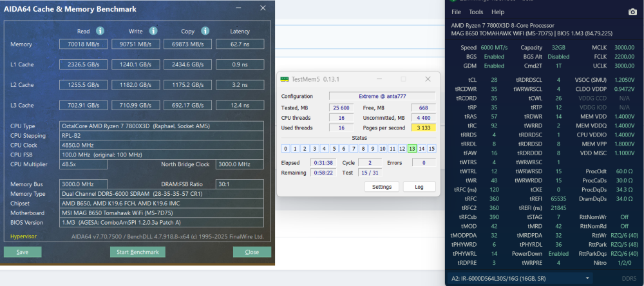Open the TestMem5 Log
The height and width of the screenshot is (286, 644).
[x=419, y=187]
